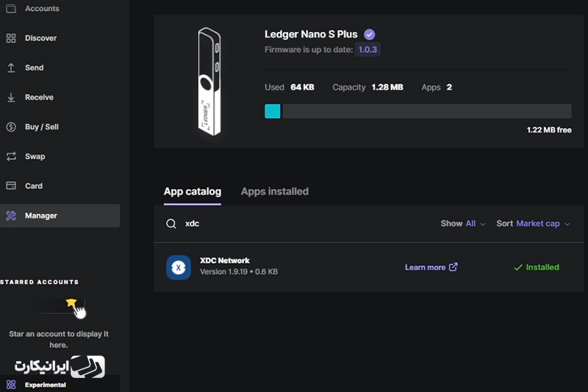Click the Card icon in sidebar
This screenshot has height=392, width=588.
click(x=11, y=185)
